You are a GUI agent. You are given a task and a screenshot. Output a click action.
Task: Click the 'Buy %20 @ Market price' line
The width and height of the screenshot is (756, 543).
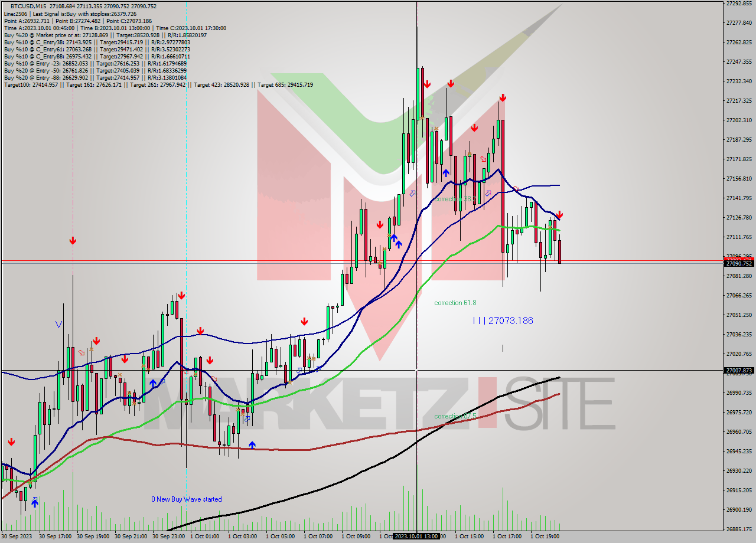[105, 35]
